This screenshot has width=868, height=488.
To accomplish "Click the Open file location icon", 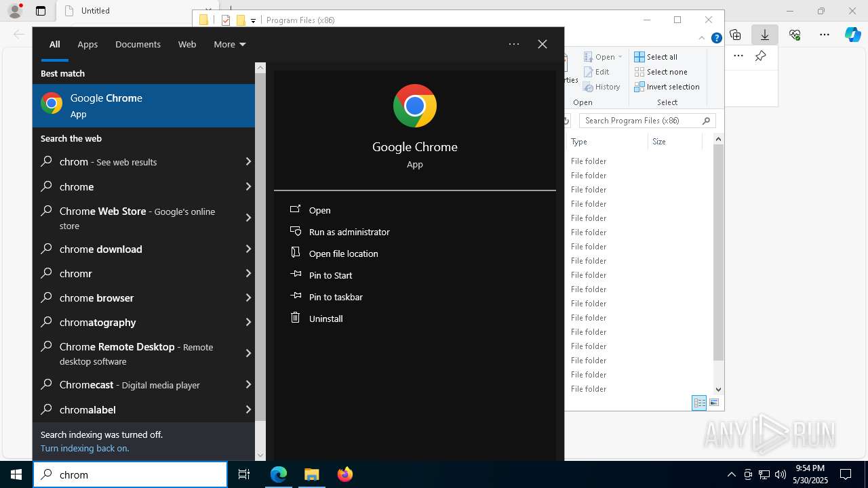I will coord(295,253).
